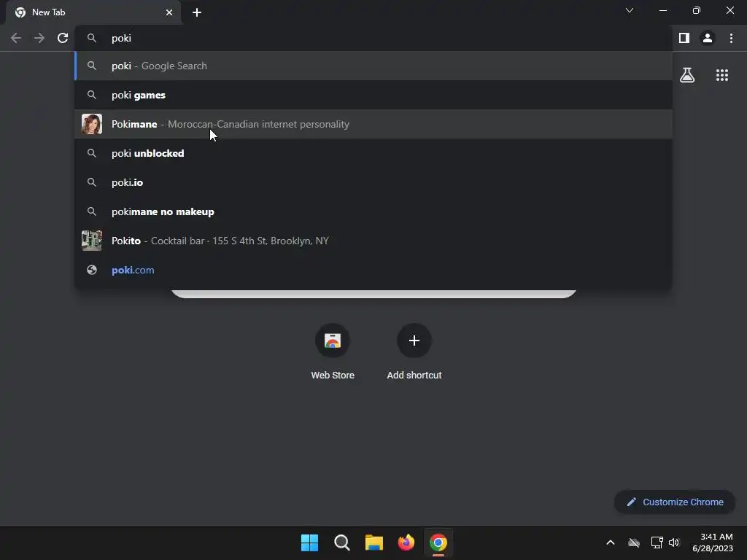Viewport: 747px width, 560px height.
Task: Open the poki.com URL suggestion
Action: click(x=373, y=270)
